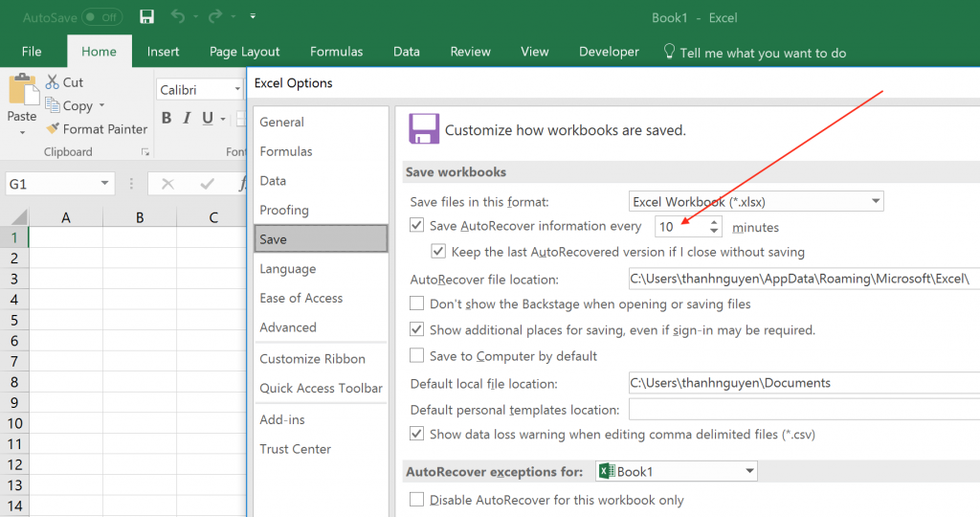The width and height of the screenshot is (980, 517).
Task: Toggle Show data loss warning checkbox
Action: 417,434
